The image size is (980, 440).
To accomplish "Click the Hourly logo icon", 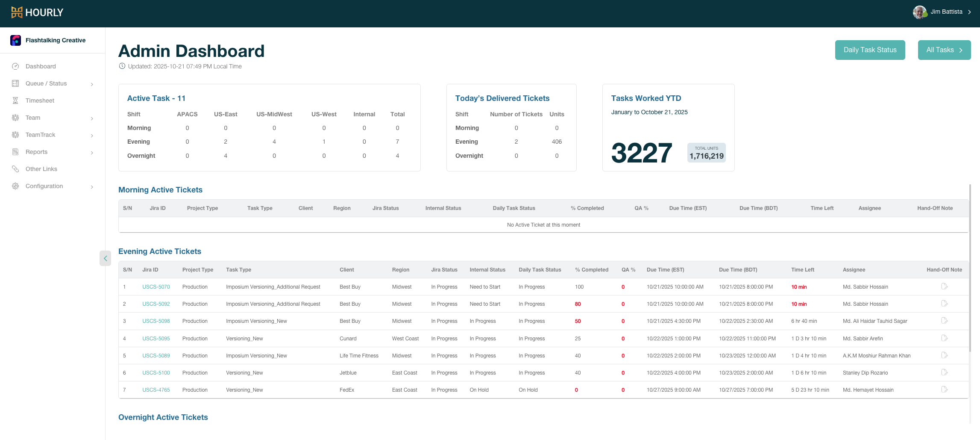I will pos(17,12).
